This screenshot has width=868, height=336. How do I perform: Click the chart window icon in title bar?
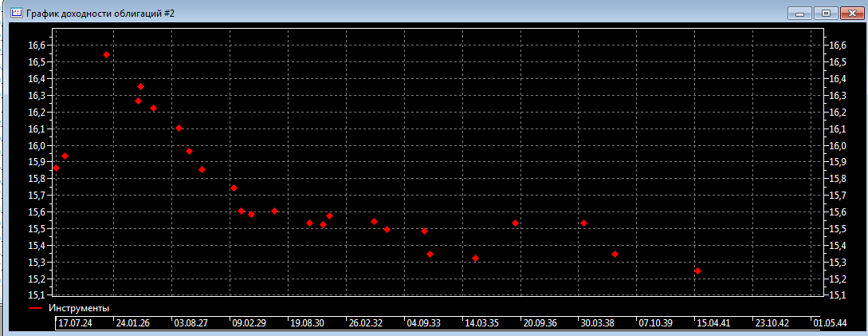pos(16,12)
